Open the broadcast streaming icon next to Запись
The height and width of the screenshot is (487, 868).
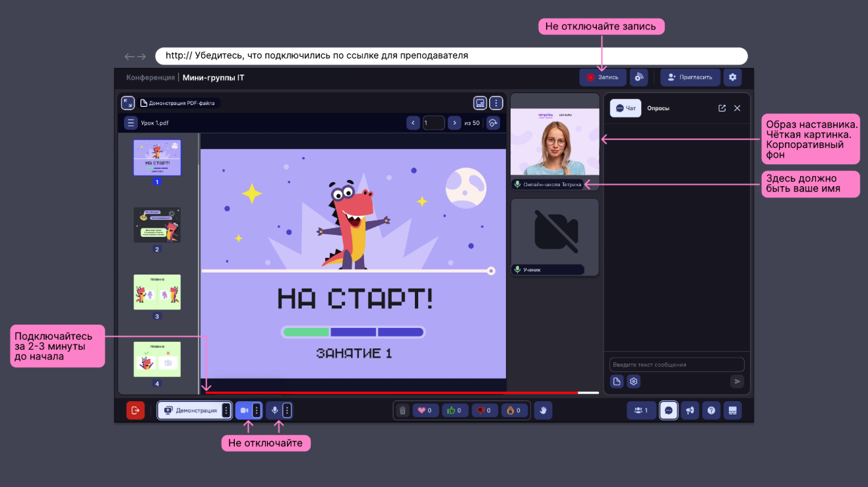[638, 77]
